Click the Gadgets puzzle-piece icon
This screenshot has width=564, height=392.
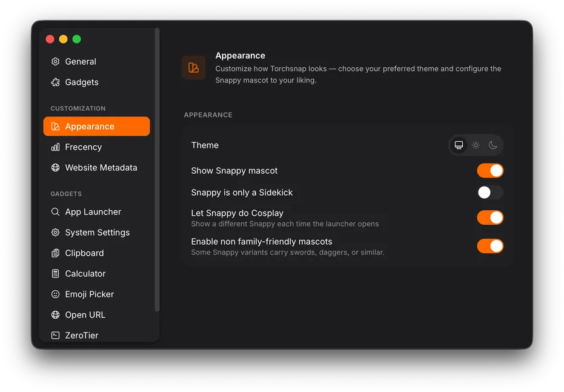(55, 82)
